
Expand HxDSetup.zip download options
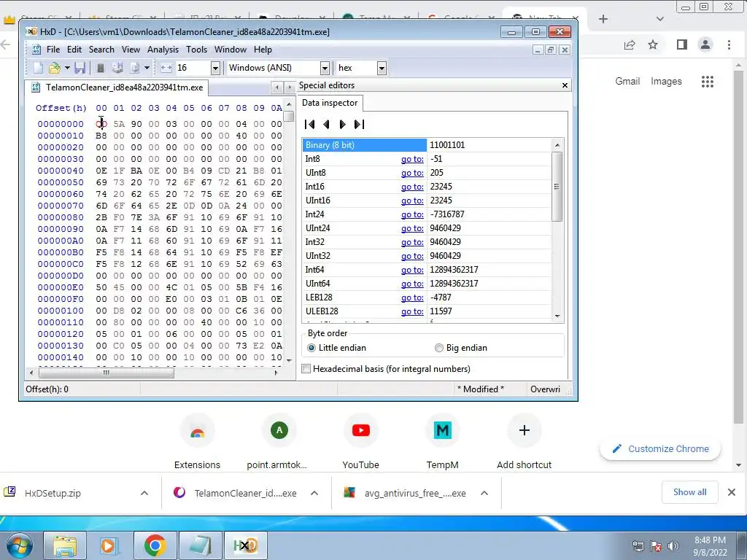point(144,494)
